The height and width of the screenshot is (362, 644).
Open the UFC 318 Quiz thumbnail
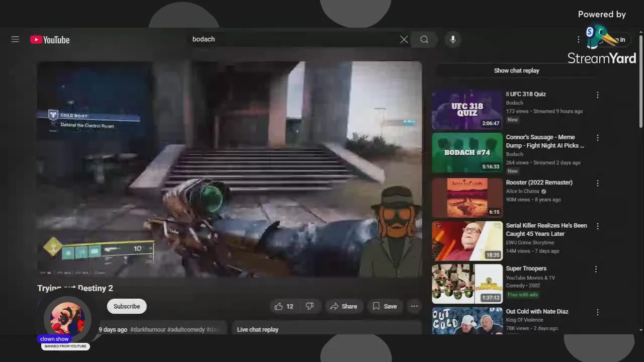tap(467, 110)
